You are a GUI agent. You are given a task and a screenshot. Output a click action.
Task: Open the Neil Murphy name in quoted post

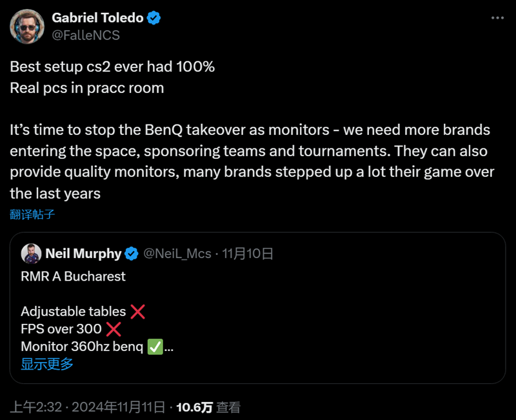click(84, 254)
